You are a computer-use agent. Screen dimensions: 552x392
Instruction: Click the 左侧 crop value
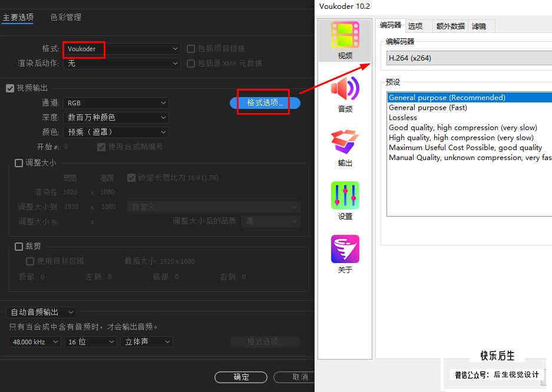110,277
